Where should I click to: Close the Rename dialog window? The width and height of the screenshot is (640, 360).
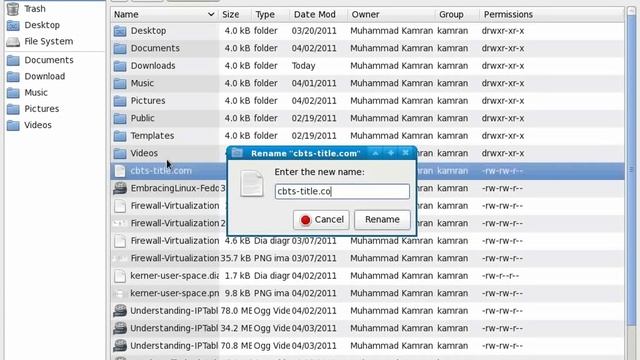click(406, 153)
